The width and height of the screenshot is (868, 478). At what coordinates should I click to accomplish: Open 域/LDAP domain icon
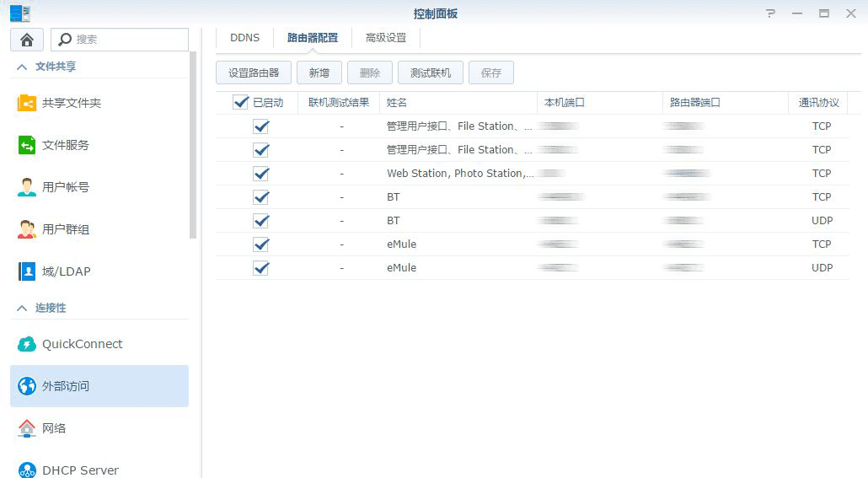click(x=27, y=271)
